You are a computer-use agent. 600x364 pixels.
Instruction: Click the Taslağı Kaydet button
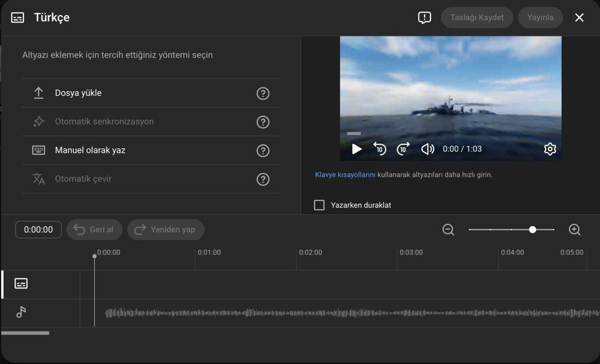click(x=476, y=17)
